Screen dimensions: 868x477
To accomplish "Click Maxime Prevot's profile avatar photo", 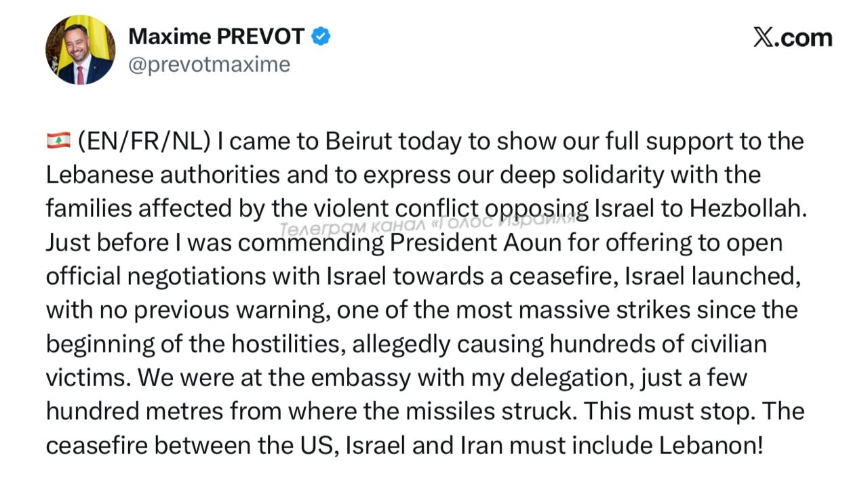I will pyautogui.click(x=80, y=50).
